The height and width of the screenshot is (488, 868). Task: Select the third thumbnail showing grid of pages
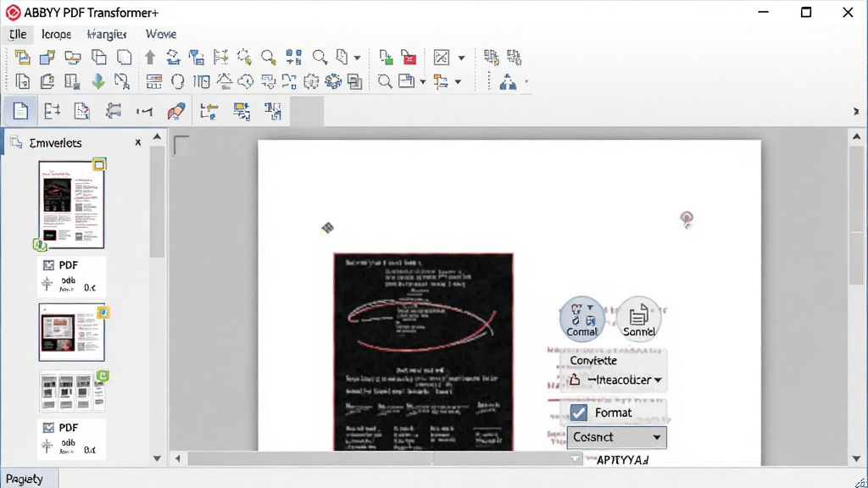point(72,391)
